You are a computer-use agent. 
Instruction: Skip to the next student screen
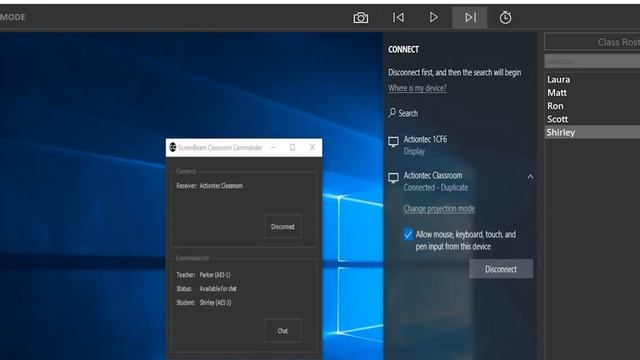click(470, 18)
